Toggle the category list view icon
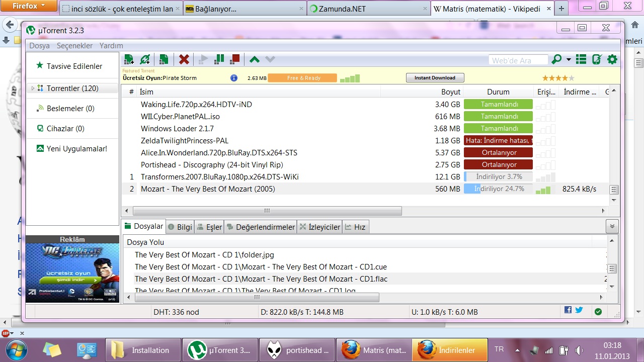This screenshot has width=644, height=362. pos(581,59)
